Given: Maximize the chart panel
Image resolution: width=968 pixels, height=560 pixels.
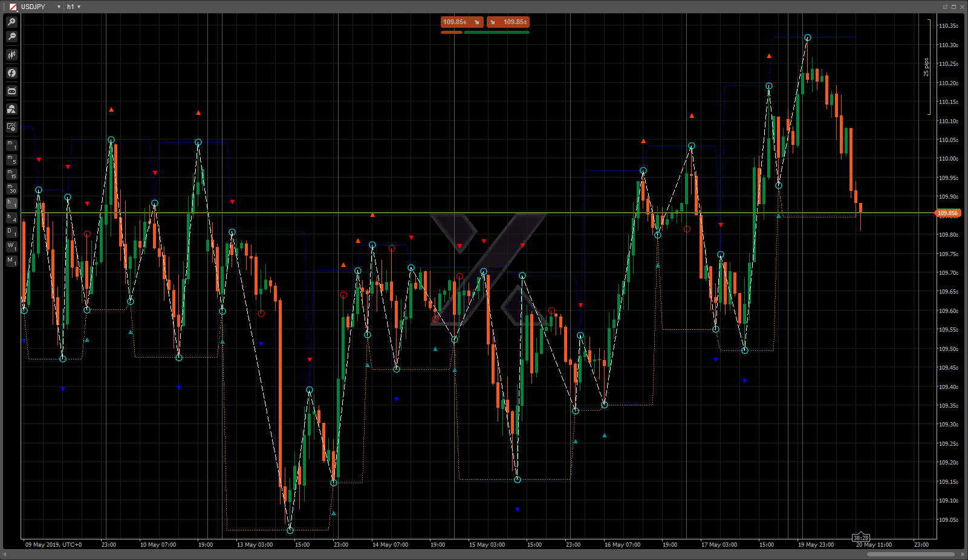Looking at the screenshot, I should point(953,7).
